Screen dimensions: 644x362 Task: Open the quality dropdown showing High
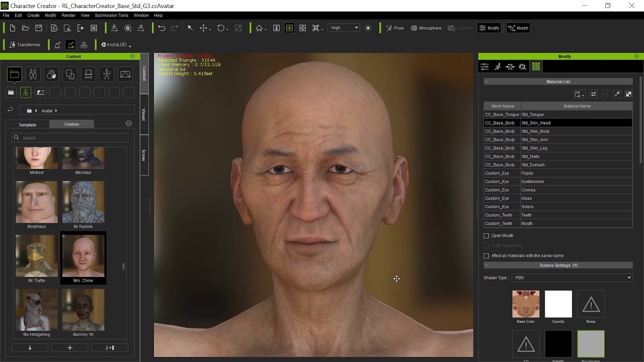[344, 28]
